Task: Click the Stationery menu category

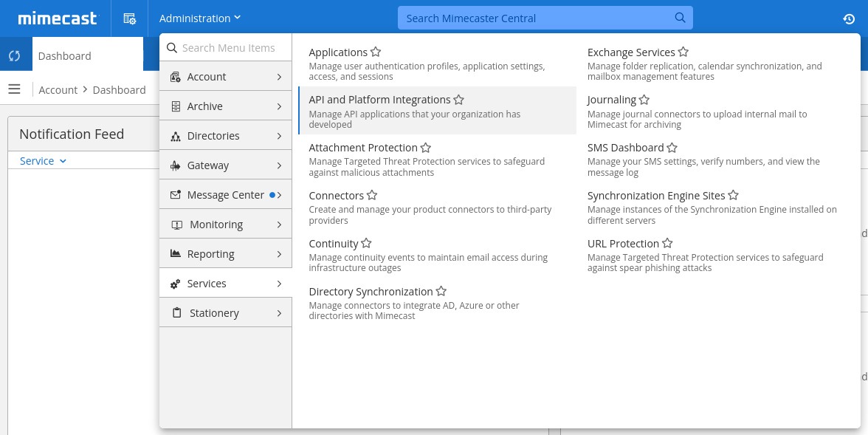Action: click(225, 312)
